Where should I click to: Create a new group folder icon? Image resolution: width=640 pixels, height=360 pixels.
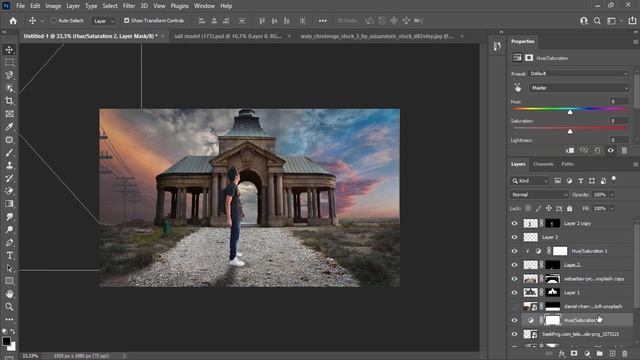pyautogui.click(x=599, y=353)
